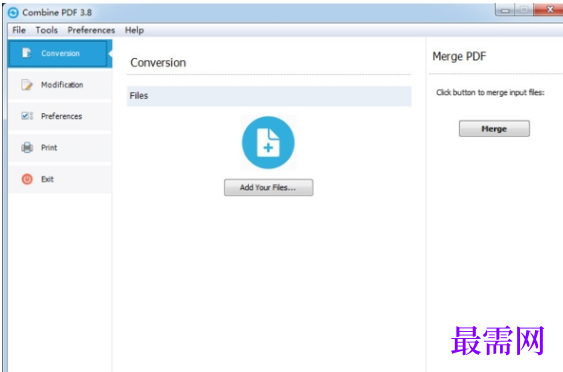Click the Conversion document icon
The image size is (563, 372).
[27, 53]
